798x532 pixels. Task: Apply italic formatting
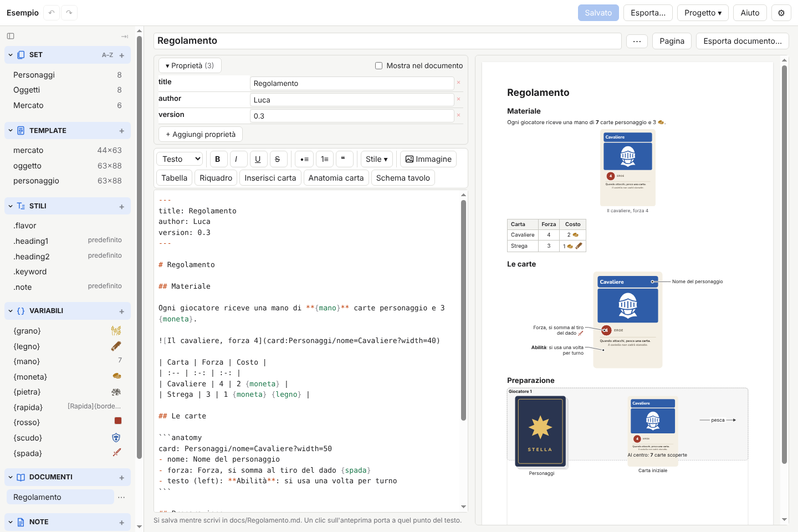click(238, 159)
